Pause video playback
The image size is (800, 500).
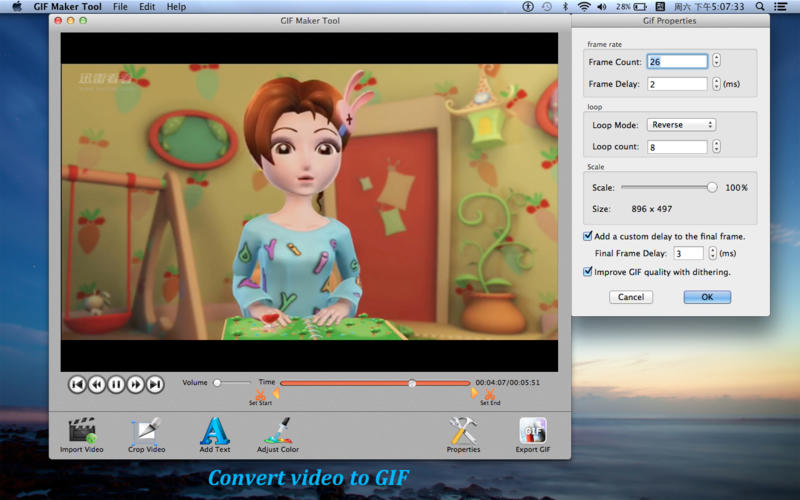pos(116,384)
